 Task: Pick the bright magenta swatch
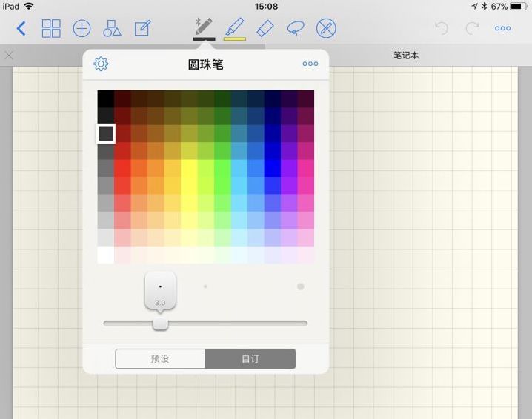(306, 168)
